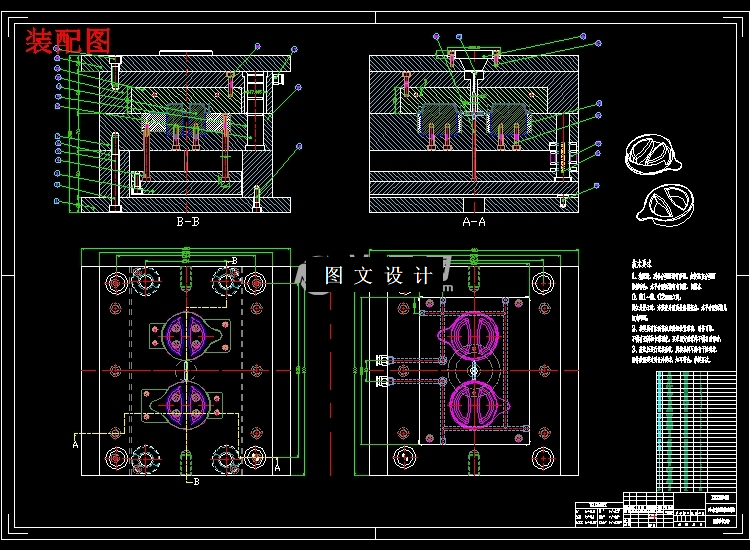Click lower cooling water fitting on right plan
The image size is (750, 550).
pos(384,381)
